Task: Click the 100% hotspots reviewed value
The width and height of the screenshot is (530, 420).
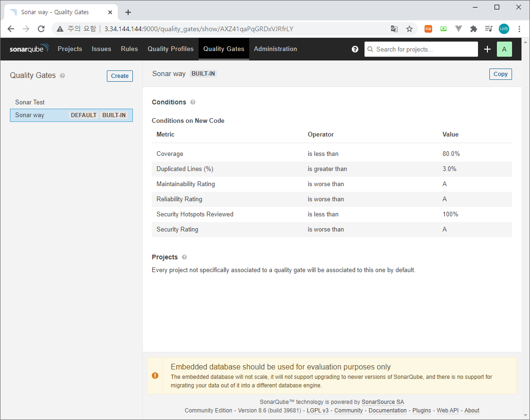Action: pyautogui.click(x=450, y=214)
